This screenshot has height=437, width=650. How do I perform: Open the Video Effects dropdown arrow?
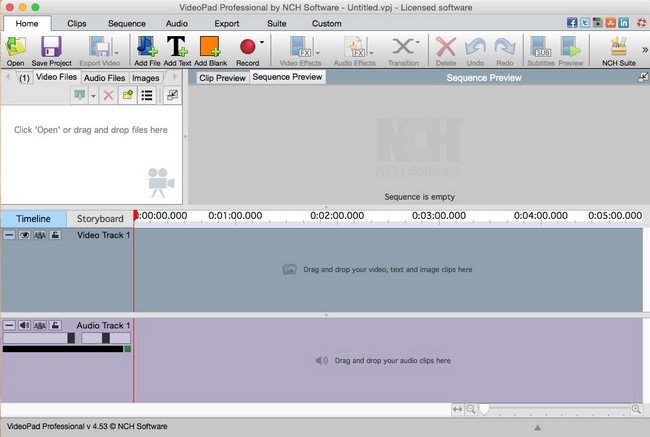318,53
